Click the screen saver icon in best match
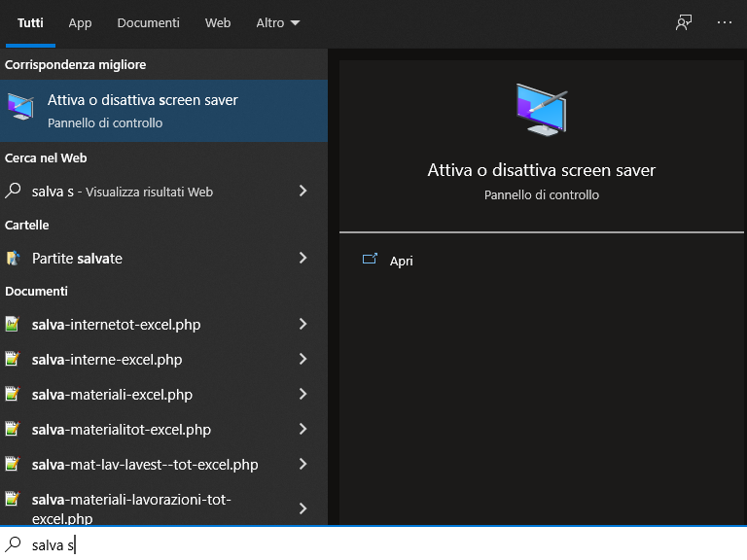This screenshot has width=747, height=560. click(20, 107)
